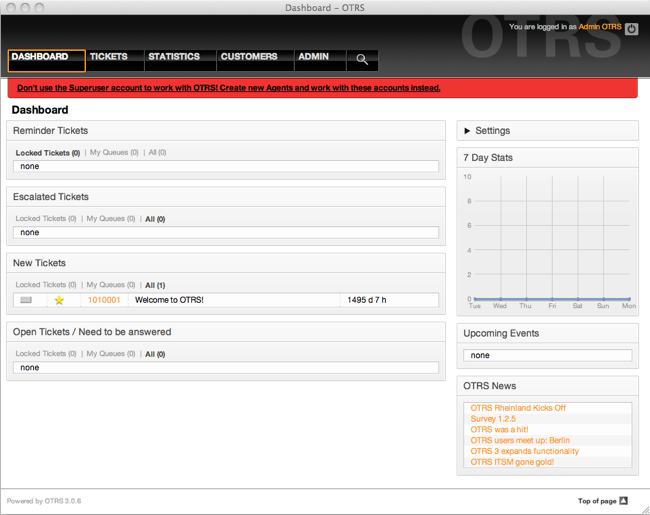Select Locked Tickets filter under Escalated Tickets
650x515 pixels.
tap(46, 219)
